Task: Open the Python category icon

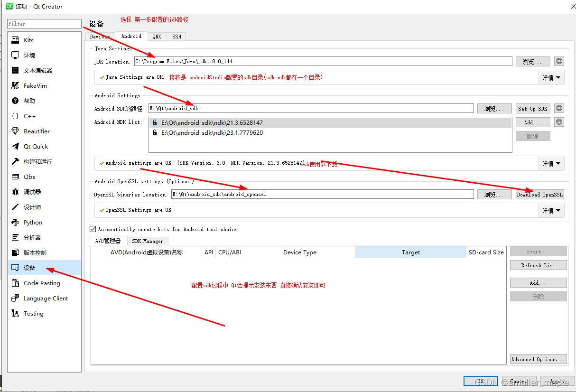Action: click(15, 223)
